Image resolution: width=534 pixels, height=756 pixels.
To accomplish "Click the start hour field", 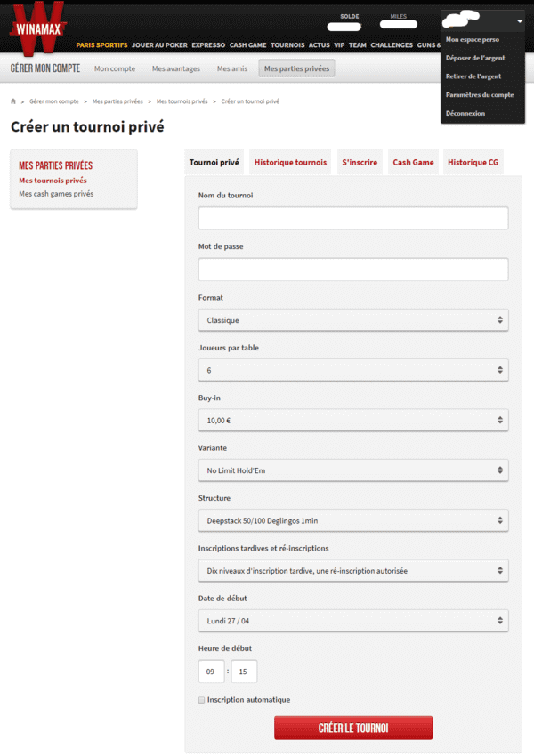I will point(211,672).
